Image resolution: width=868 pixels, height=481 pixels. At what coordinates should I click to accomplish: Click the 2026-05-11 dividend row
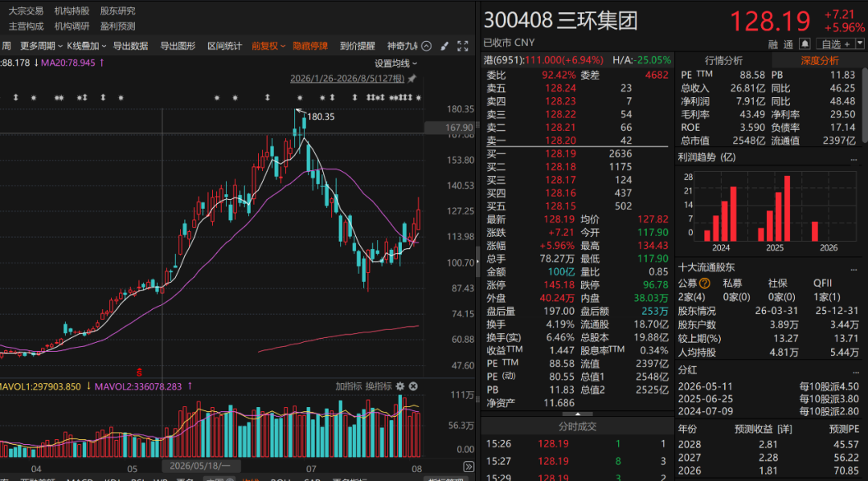(x=768, y=386)
